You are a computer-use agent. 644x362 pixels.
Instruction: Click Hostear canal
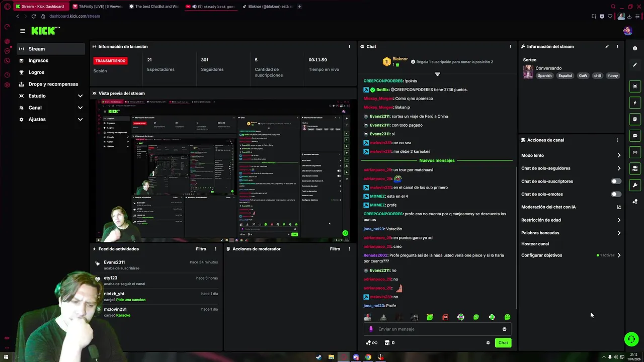point(535,244)
